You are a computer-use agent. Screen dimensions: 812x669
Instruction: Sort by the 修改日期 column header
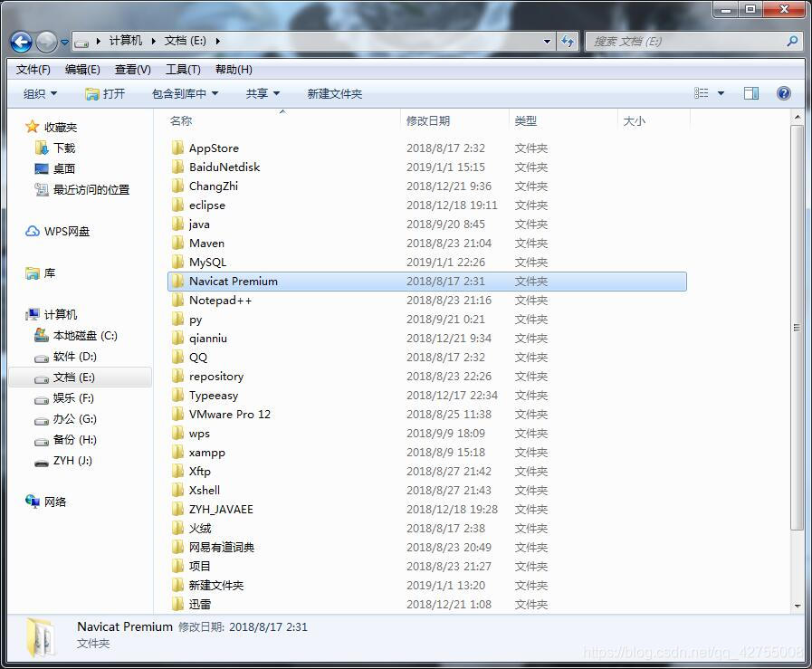pos(454,120)
